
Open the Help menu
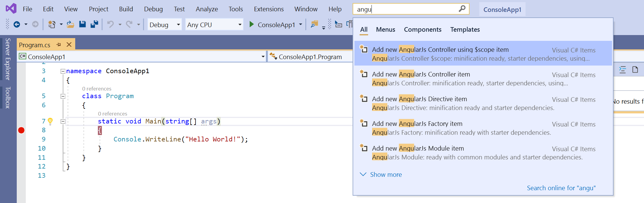[x=335, y=9]
